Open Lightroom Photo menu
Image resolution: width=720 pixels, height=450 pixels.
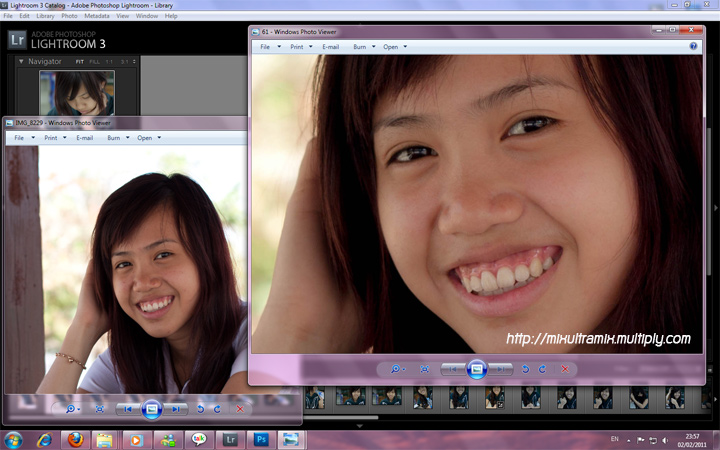point(69,16)
